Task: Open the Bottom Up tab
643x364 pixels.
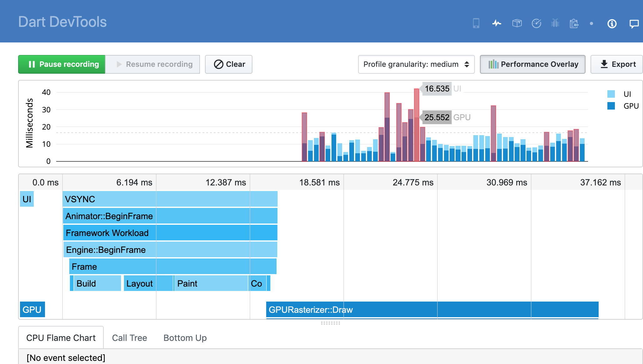Action: [x=185, y=338]
